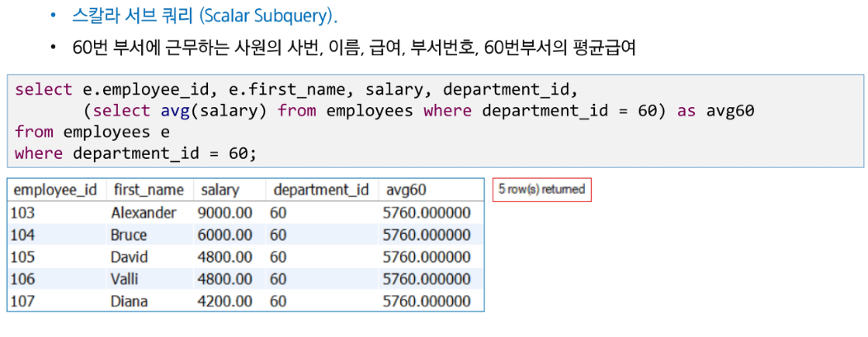
Task: Select the cell with employee id 104
Action: 23,235
